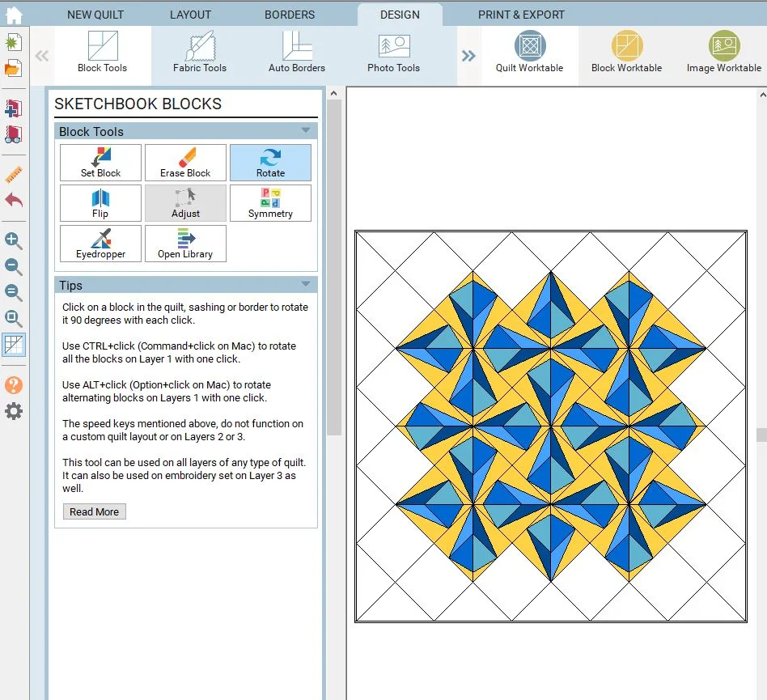Fit to worktable magnifier icon
The height and width of the screenshot is (700, 767).
tap(13, 319)
